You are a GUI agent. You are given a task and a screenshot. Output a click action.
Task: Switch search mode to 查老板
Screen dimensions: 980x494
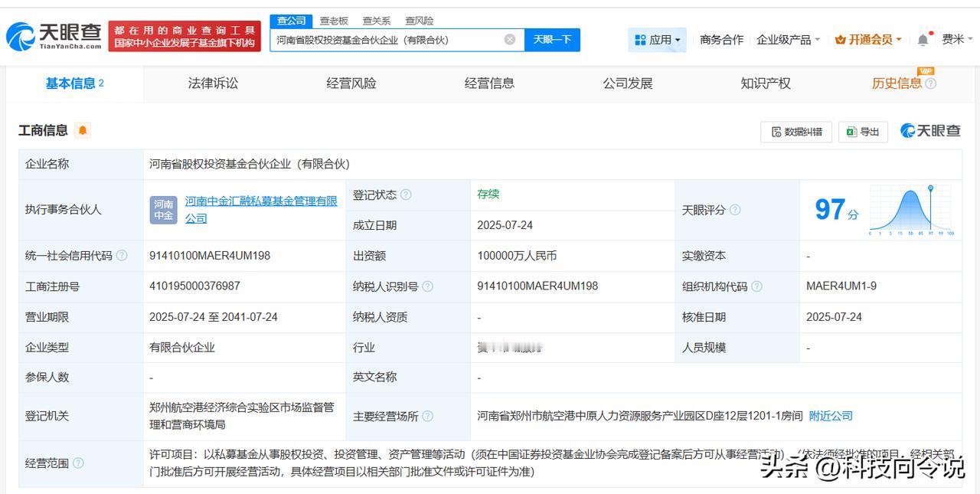[x=334, y=21]
